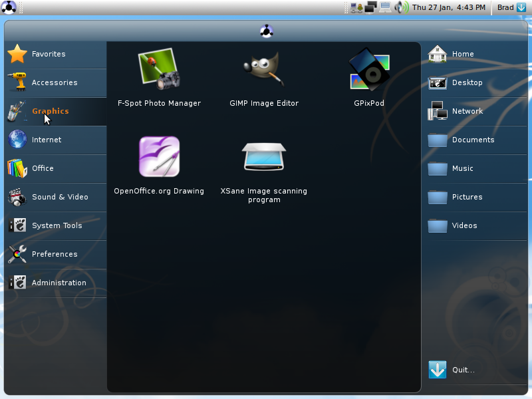The width and height of the screenshot is (532, 399).
Task: Open Preferences category icon
Action: (17, 254)
